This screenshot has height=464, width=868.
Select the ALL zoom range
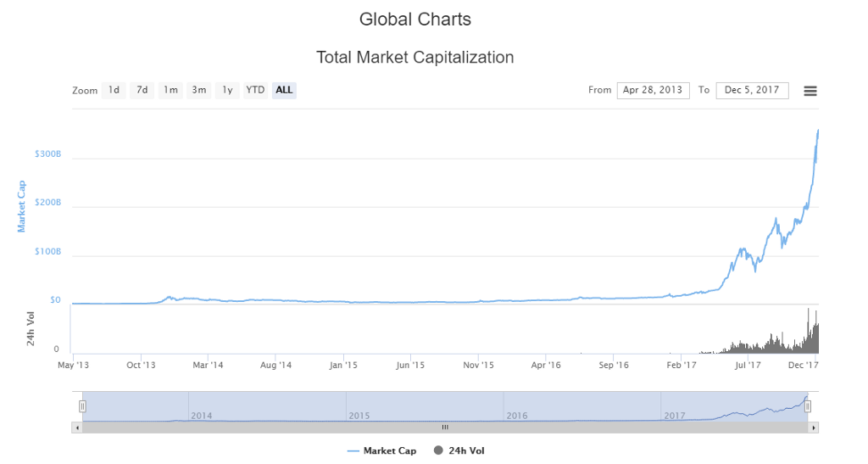click(284, 90)
